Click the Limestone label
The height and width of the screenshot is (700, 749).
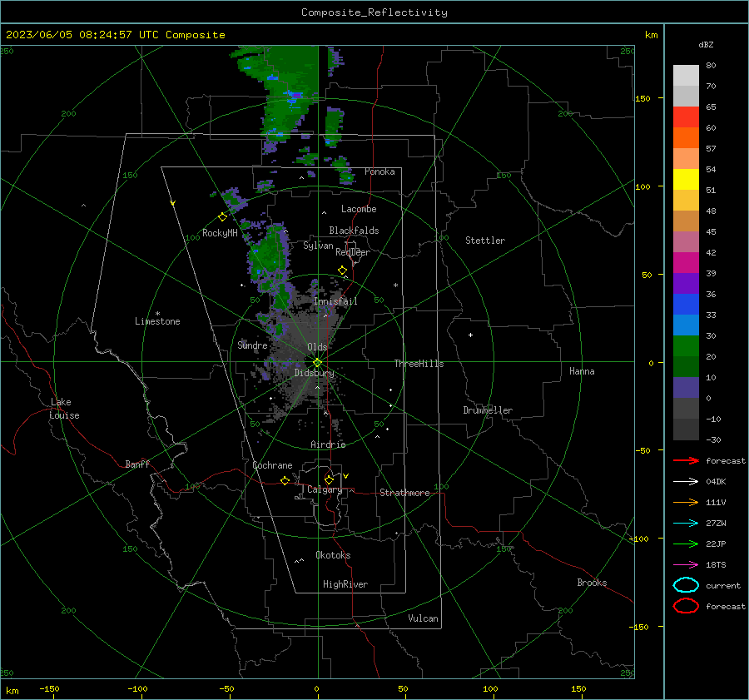(157, 321)
